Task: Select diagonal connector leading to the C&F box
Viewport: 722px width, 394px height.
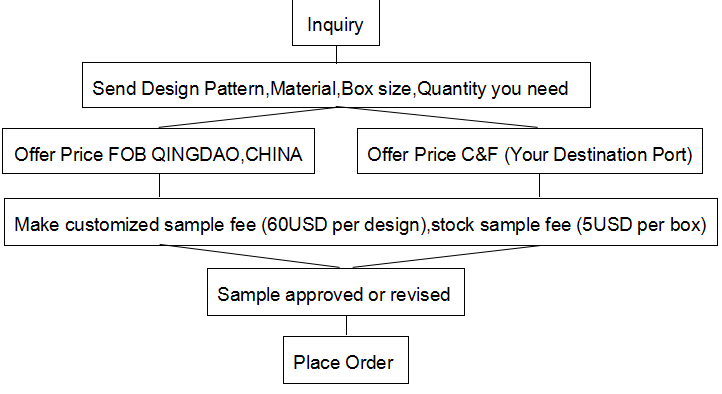Action: tap(437, 117)
